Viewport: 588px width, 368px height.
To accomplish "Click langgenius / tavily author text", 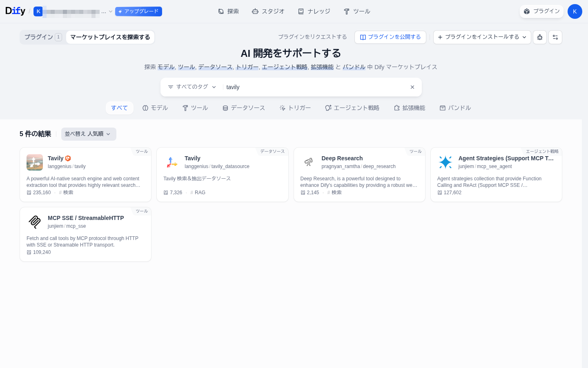I will click(67, 166).
